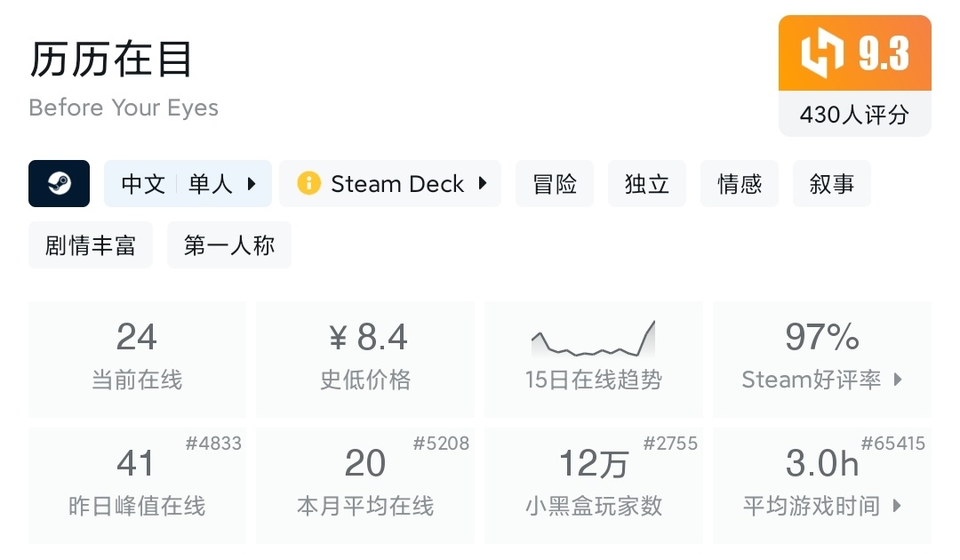This screenshot has height=560, width=960.
Task: Open the 本月平均在线 stat card
Action: (365, 485)
